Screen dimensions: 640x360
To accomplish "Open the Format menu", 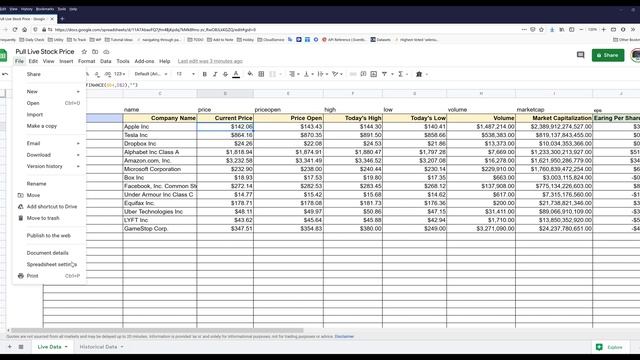I will [87, 61].
